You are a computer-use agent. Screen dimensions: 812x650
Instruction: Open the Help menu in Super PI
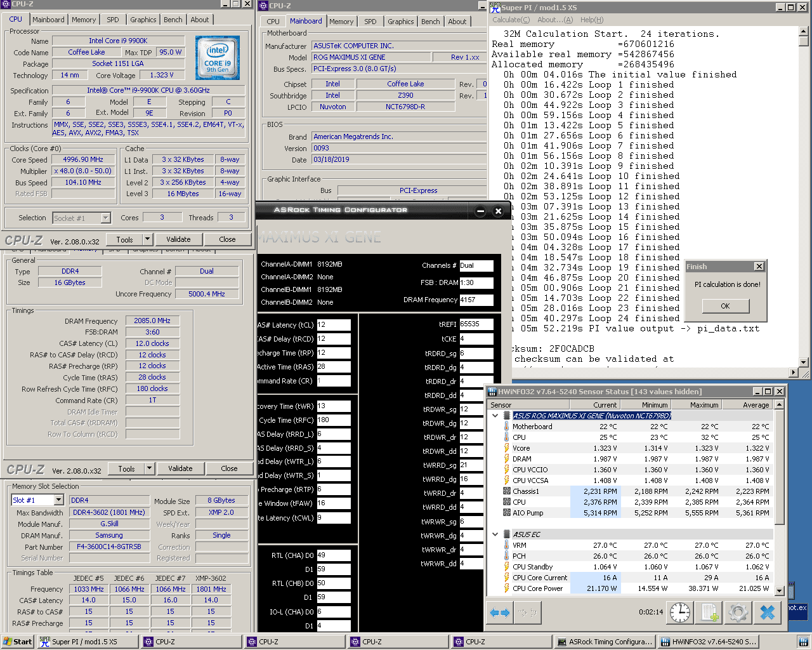click(x=592, y=20)
